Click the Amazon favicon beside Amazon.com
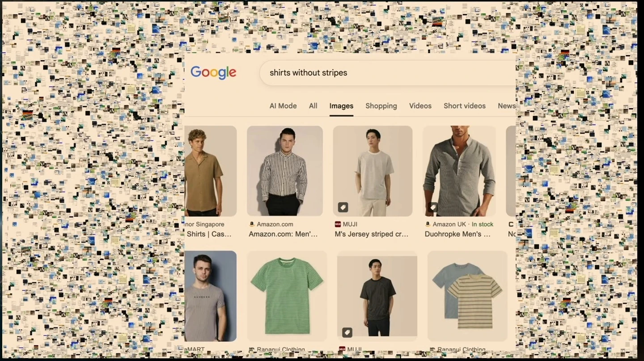Screen dimensions: 644x361 [252, 224]
